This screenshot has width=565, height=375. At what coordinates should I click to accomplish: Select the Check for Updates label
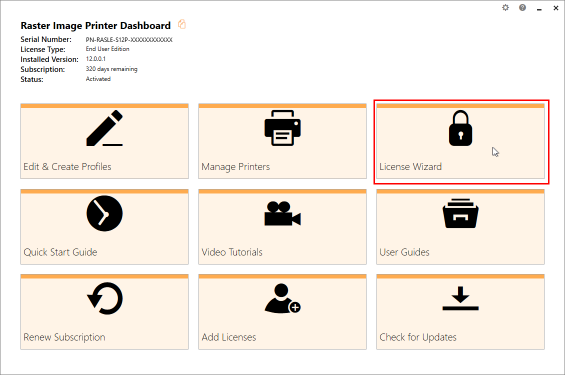[x=418, y=337]
